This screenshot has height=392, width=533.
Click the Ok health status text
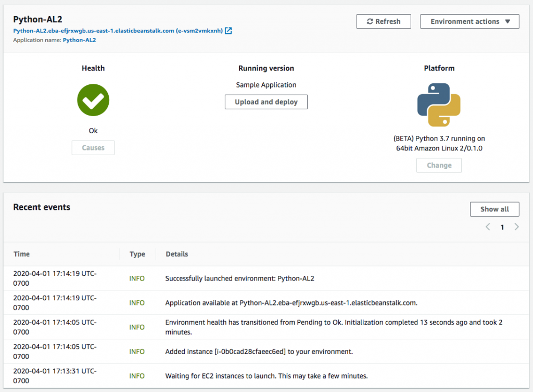tap(93, 131)
